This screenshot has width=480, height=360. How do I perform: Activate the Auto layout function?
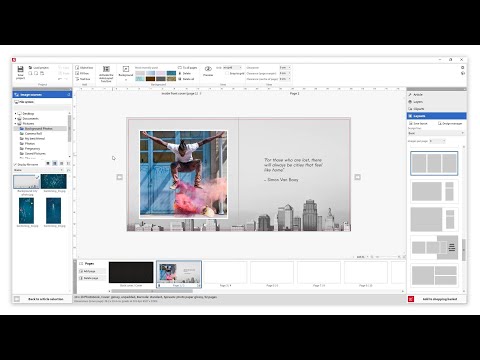(106, 74)
